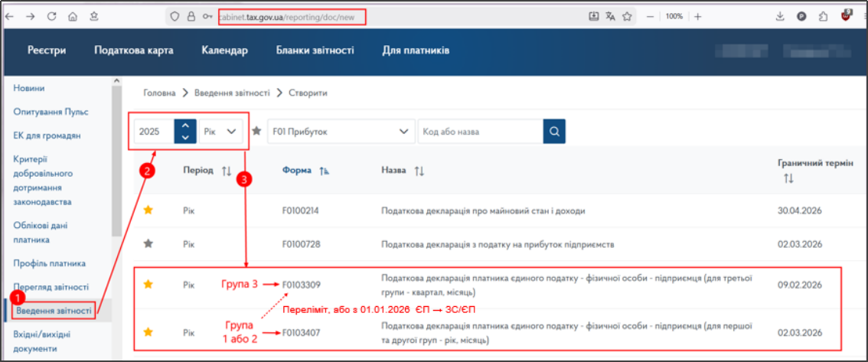The width and height of the screenshot is (868, 362).
Task: Open the Реєстри menu
Action: [47, 51]
